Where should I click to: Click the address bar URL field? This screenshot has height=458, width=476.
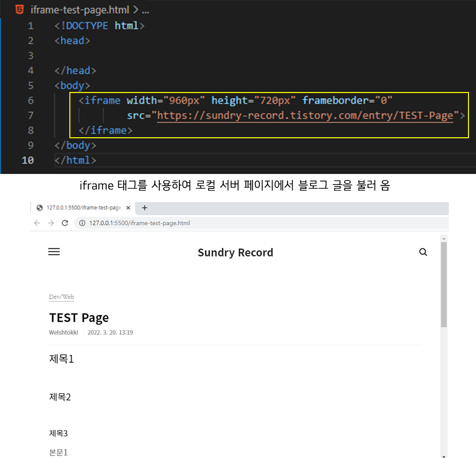click(262, 223)
